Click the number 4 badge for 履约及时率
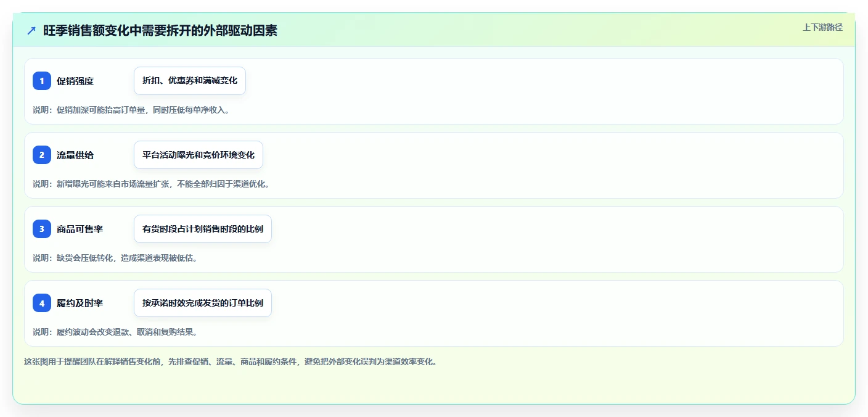 point(42,303)
